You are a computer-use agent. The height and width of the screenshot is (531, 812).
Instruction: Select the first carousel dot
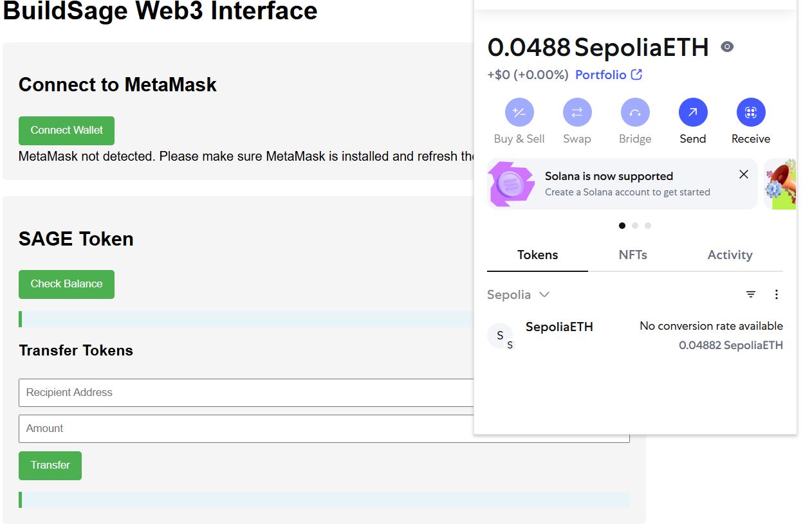coord(622,226)
